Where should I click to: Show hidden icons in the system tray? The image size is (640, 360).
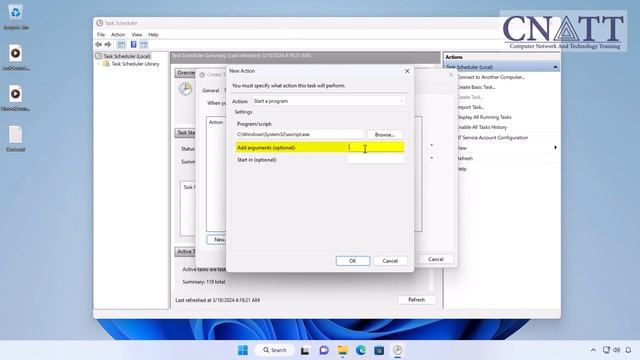coord(593,350)
